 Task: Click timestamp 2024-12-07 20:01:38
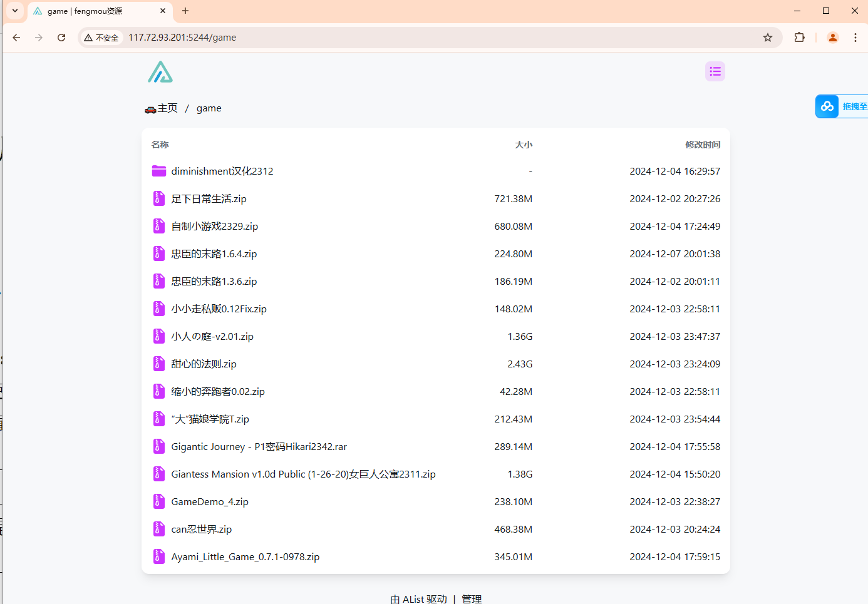tap(675, 253)
